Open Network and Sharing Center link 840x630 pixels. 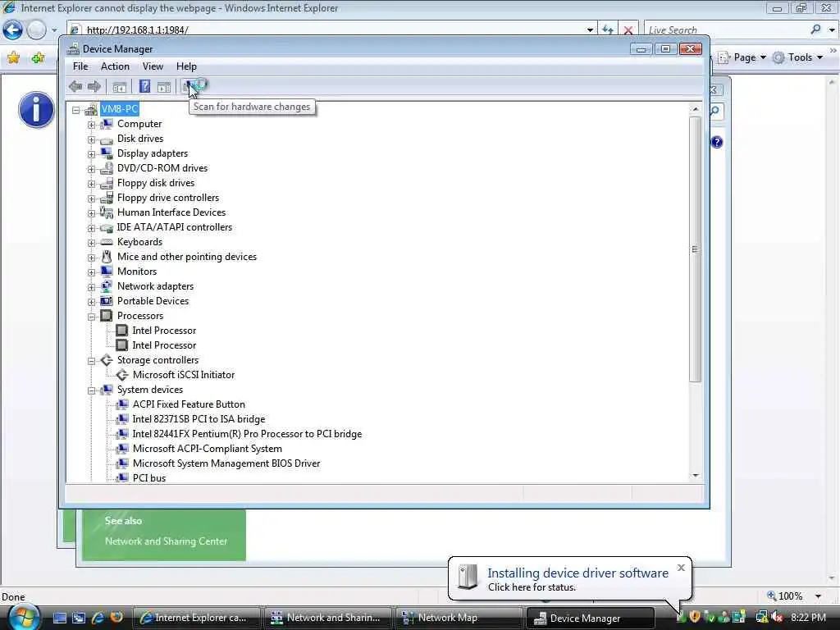[x=166, y=541]
